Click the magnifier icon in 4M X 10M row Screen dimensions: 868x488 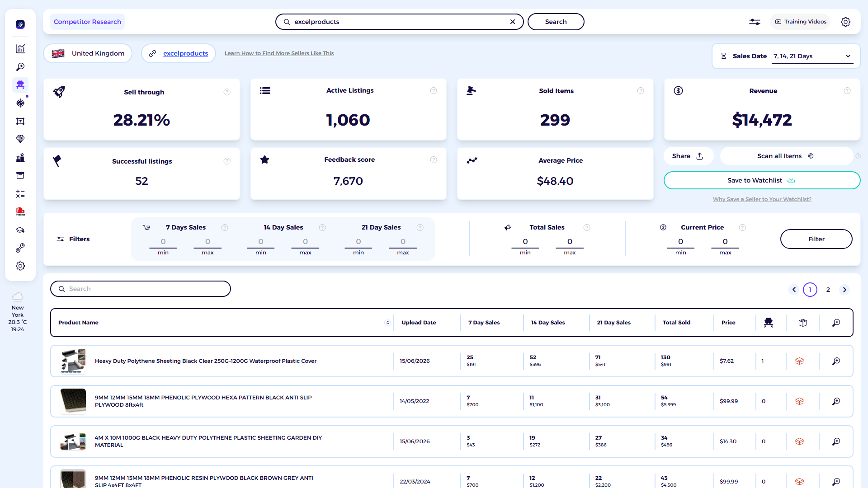[x=836, y=441]
